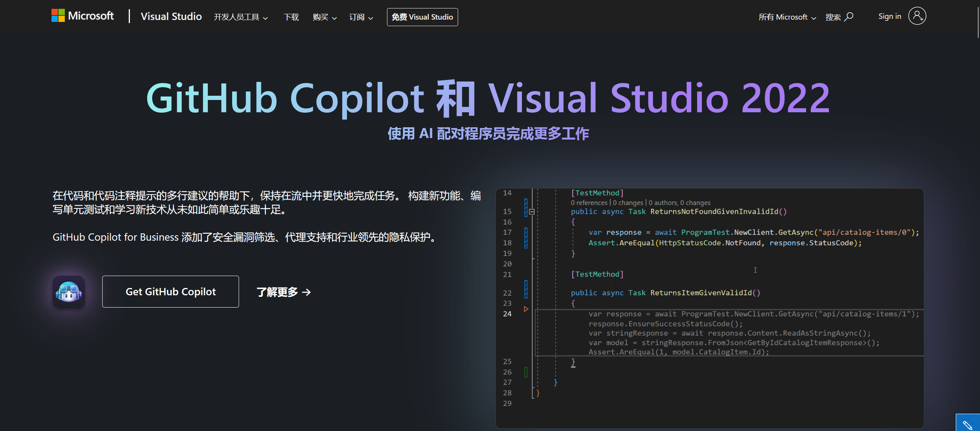Click the Get GitHub Copilot button

click(170, 291)
